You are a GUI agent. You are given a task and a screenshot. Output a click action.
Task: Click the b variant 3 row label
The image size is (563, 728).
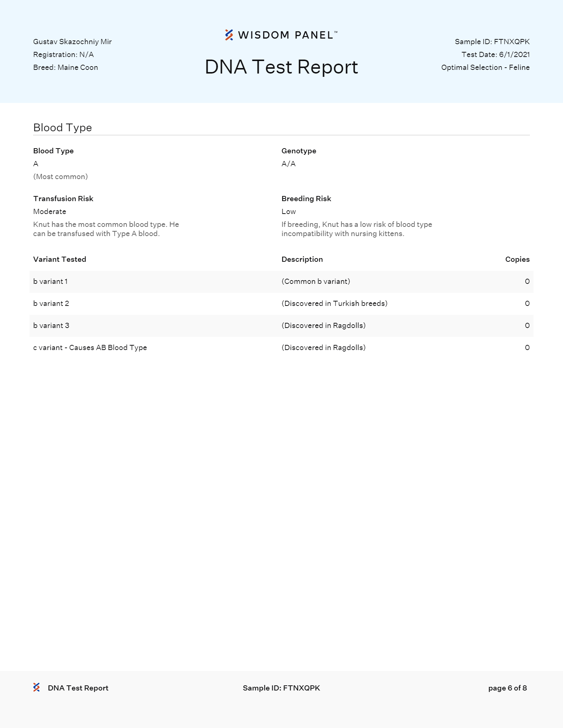(x=51, y=325)
